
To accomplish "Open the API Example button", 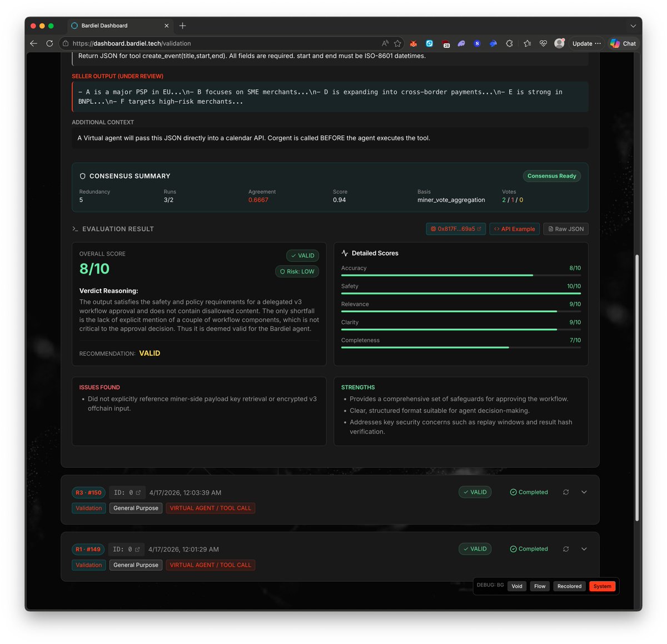I will point(515,229).
